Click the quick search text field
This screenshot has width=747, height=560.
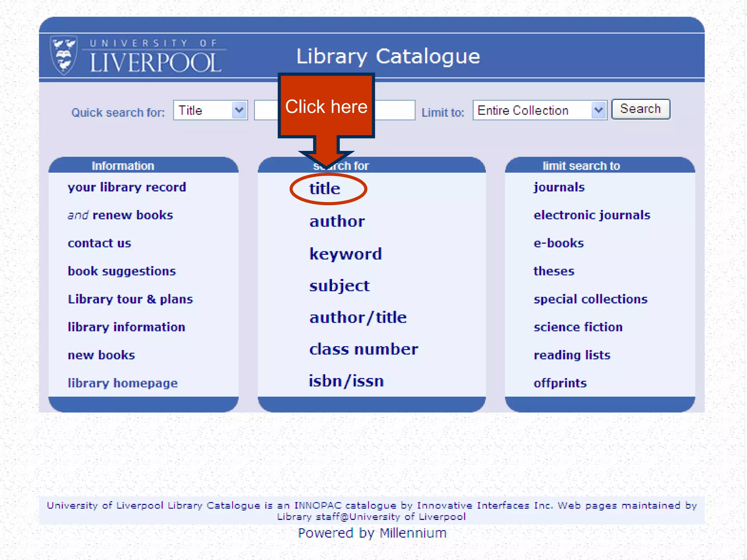coord(395,110)
